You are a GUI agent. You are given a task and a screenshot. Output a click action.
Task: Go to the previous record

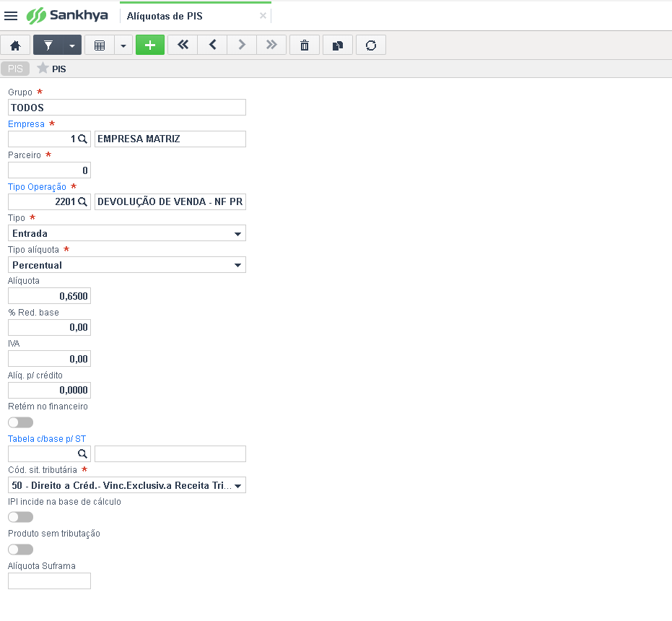pyautogui.click(x=212, y=45)
